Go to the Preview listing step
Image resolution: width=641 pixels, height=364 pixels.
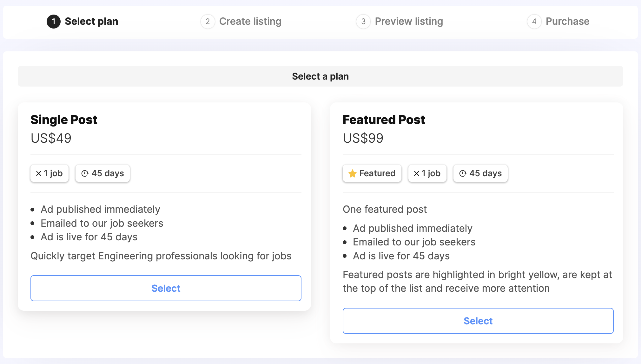pyautogui.click(x=400, y=21)
